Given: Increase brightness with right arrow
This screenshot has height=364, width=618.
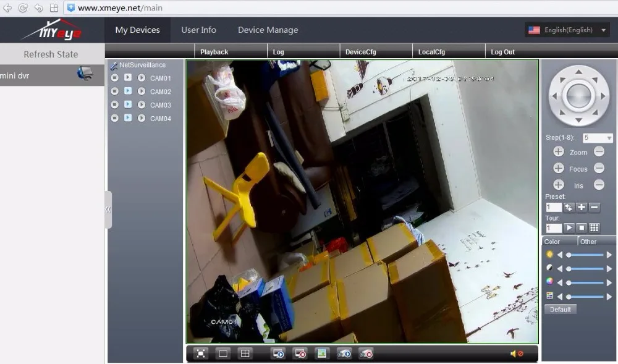Looking at the screenshot, I should (x=609, y=255).
